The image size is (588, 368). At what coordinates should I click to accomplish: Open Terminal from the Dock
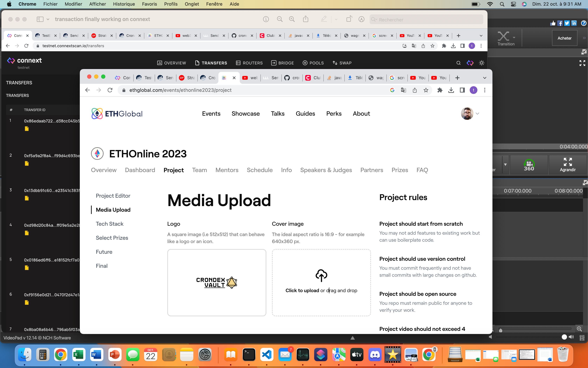(249, 355)
